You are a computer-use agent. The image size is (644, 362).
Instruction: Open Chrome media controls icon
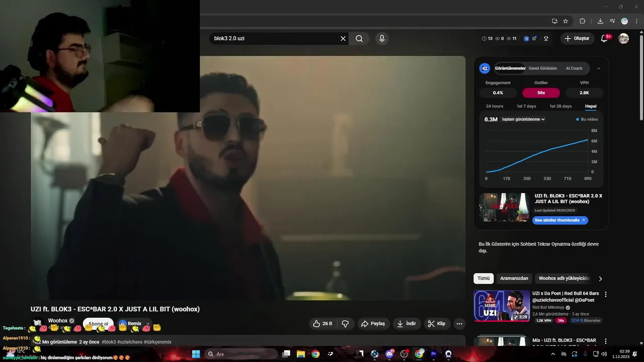612,21
